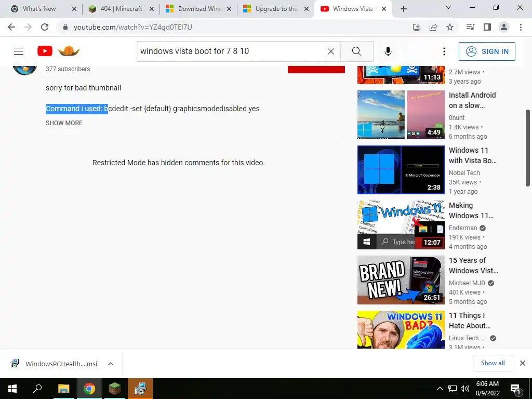Click the site lock icon
The width and height of the screenshot is (532, 399).
coord(65,27)
